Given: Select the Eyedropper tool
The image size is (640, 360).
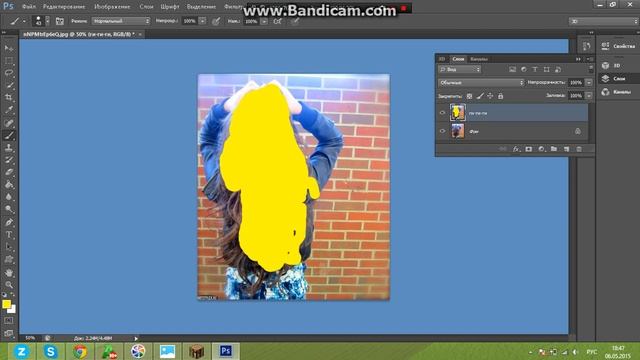Looking at the screenshot, I should 9,110.
